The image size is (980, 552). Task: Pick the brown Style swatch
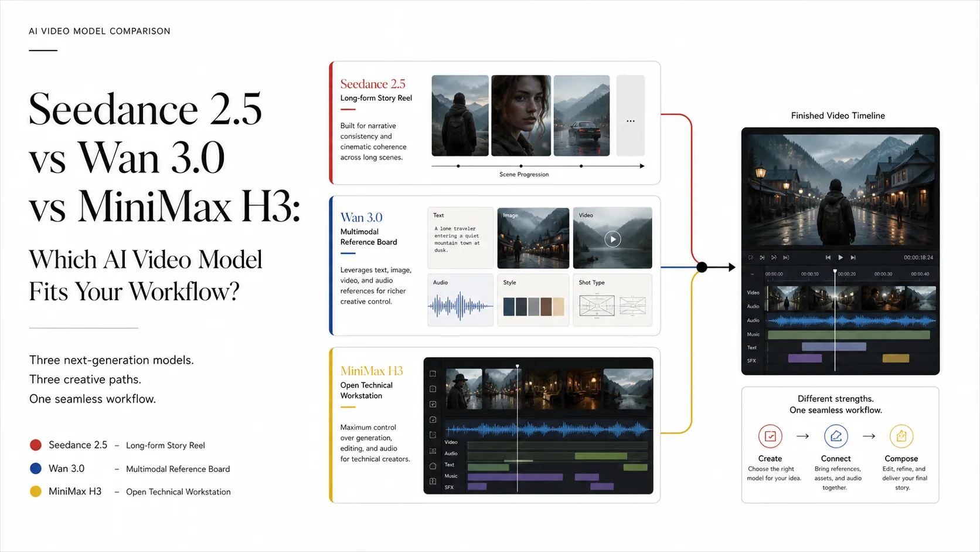tap(546, 307)
